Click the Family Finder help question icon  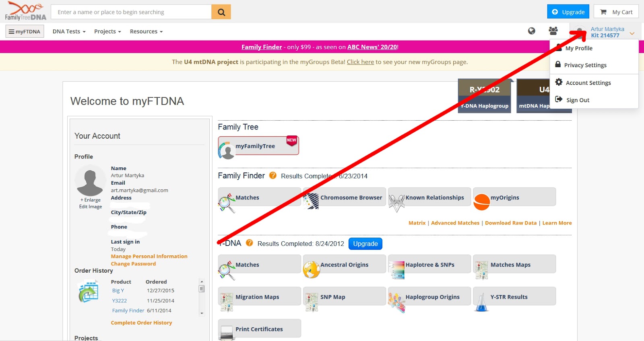pyautogui.click(x=273, y=175)
